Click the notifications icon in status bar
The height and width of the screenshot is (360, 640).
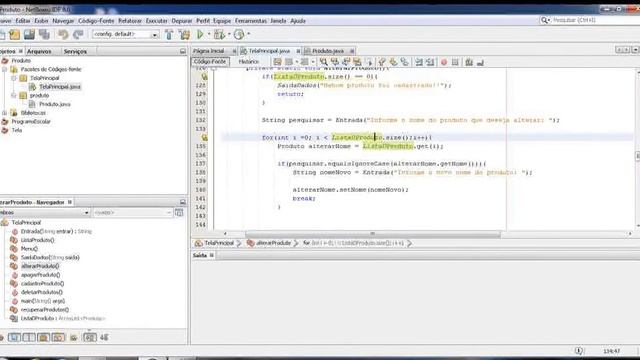click(579, 351)
